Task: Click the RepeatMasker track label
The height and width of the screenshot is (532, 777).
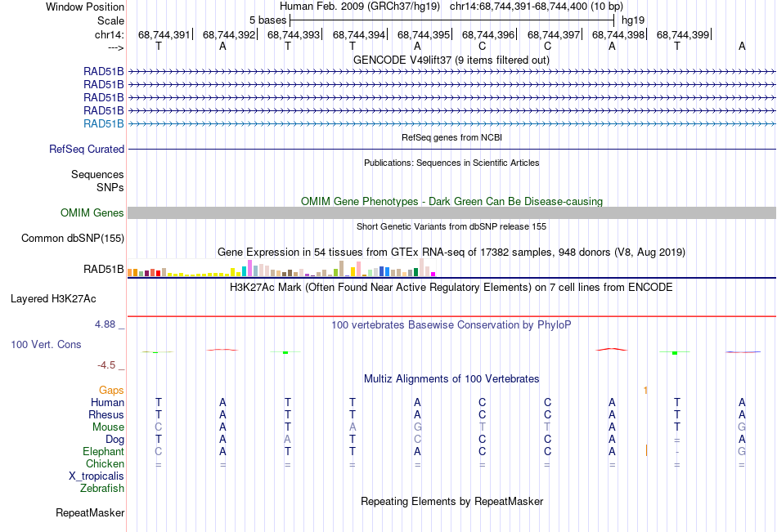Action: pos(90,513)
